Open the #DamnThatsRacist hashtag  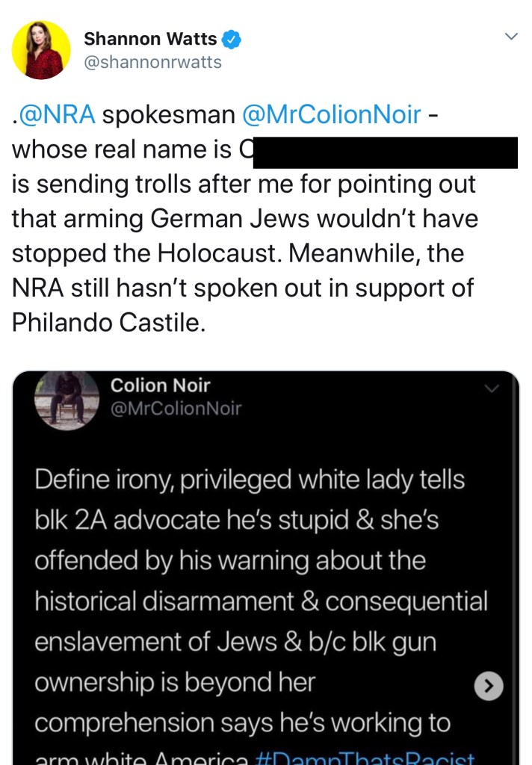tap(365, 758)
